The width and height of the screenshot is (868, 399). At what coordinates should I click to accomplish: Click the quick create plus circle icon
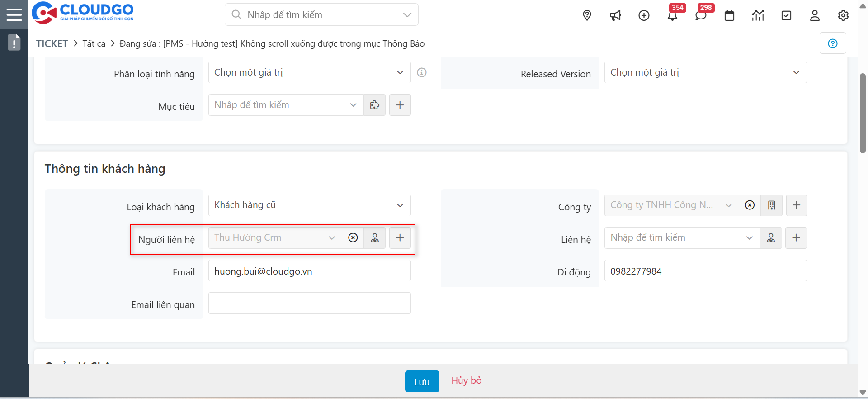click(644, 15)
